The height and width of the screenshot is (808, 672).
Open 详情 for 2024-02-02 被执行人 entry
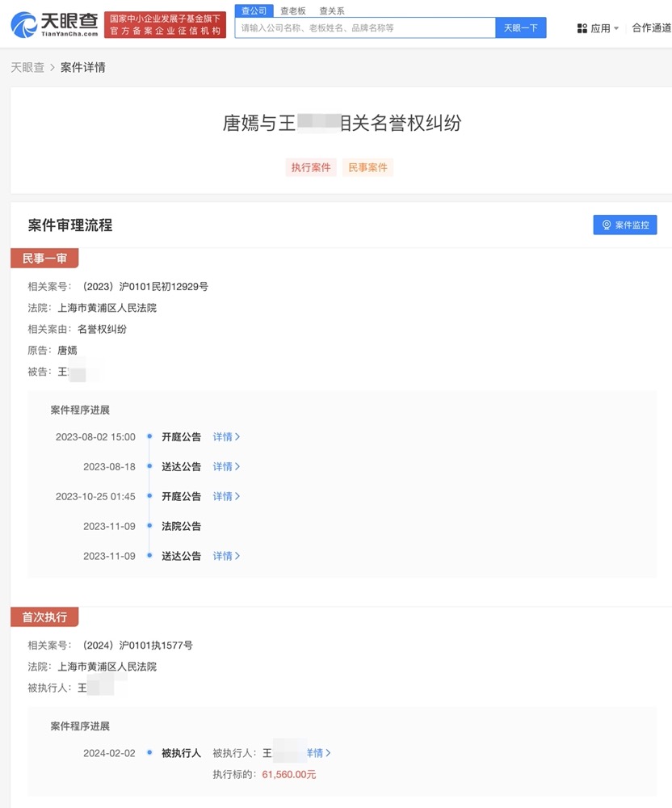(x=319, y=753)
